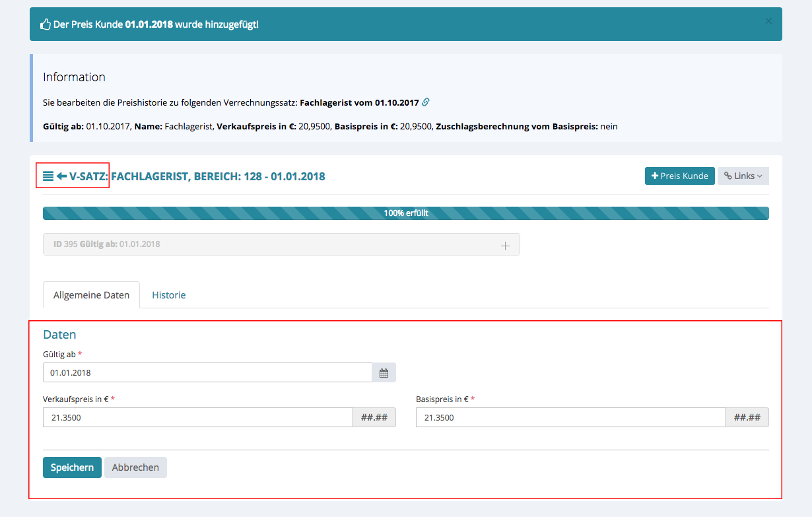Click the plus icon in the ID 395 panel
This screenshot has width=812, height=517.
click(x=505, y=245)
